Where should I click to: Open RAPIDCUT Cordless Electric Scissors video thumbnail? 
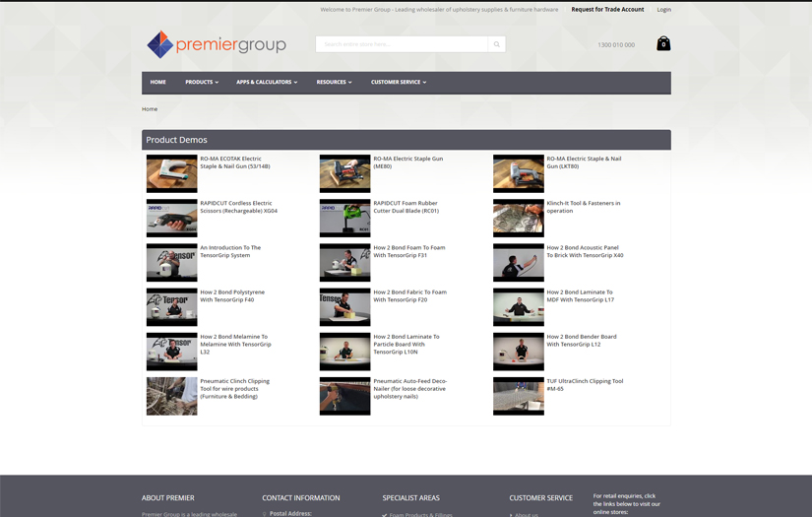click(x=172, y=218)
